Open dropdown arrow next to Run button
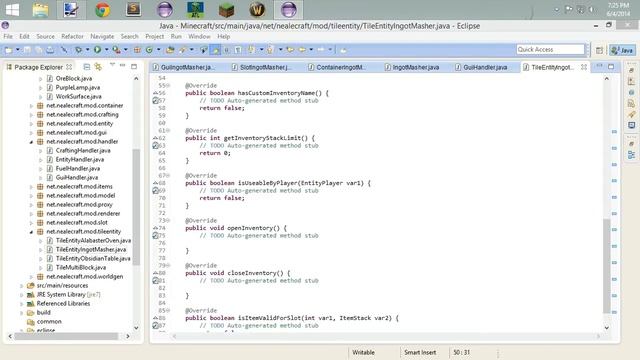 pos(107,50)
